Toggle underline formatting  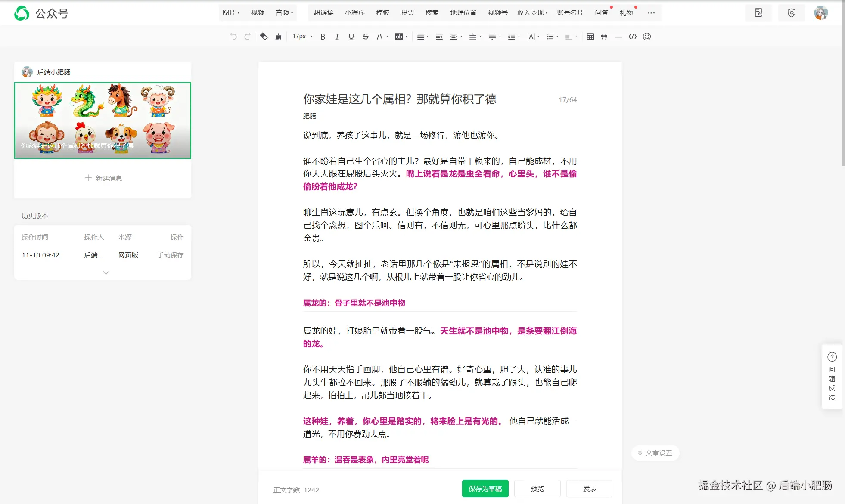351,37
